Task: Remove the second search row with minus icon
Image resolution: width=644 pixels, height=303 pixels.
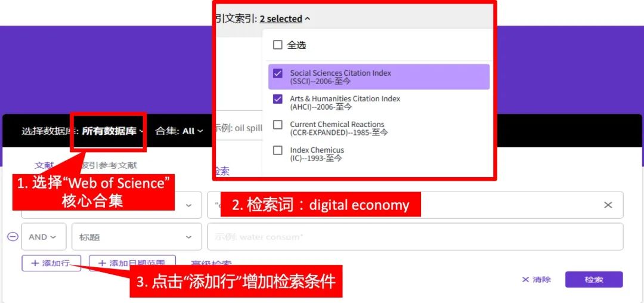Action: [x=13, y=237]
